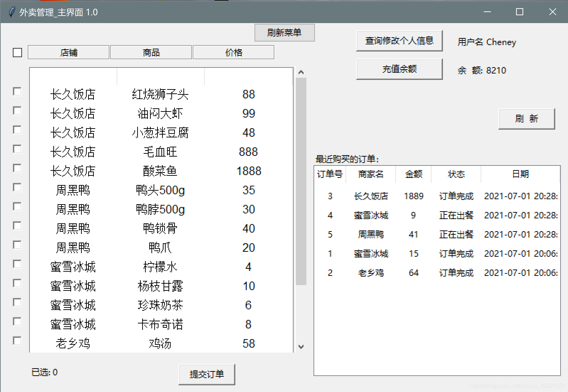Click the 状态 order column header
This screenshot has height=392, width=568.
(x=456, y=174)
